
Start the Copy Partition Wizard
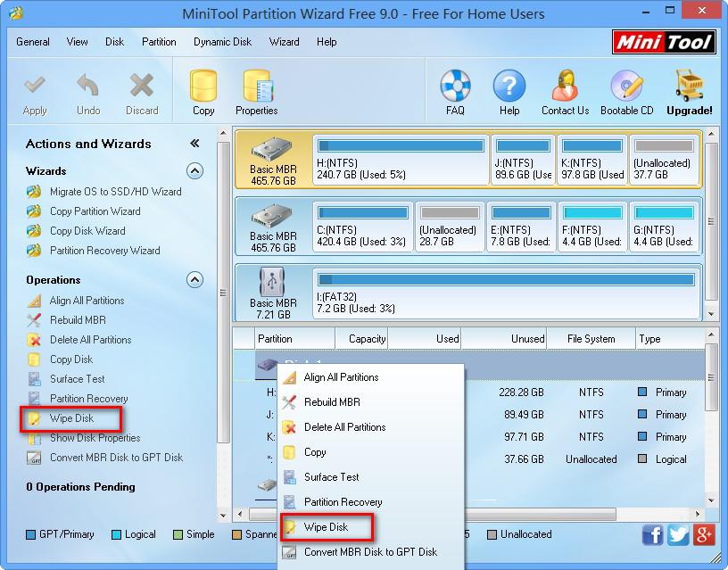tap(95, 211)
